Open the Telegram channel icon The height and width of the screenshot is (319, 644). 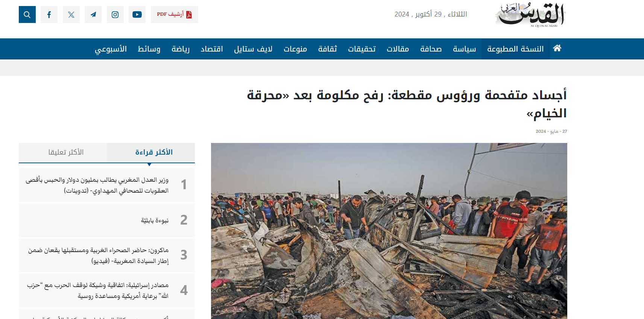[x=93, y=14]
